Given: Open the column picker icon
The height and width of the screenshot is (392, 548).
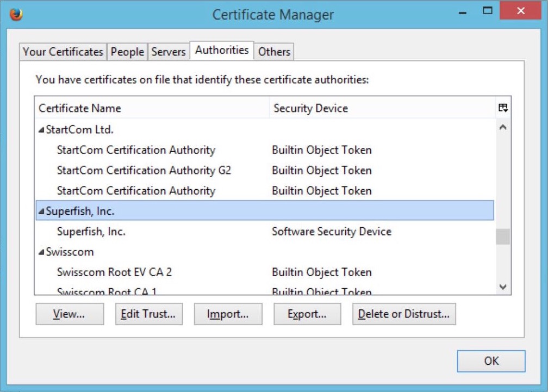Looking at the screenshot, I should pos(503,108).
